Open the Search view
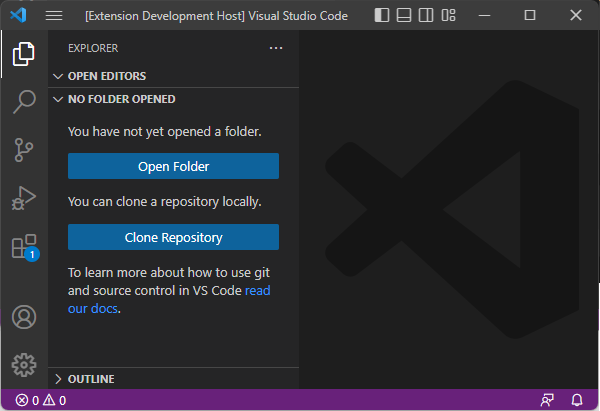 click(x=24, y=102)
